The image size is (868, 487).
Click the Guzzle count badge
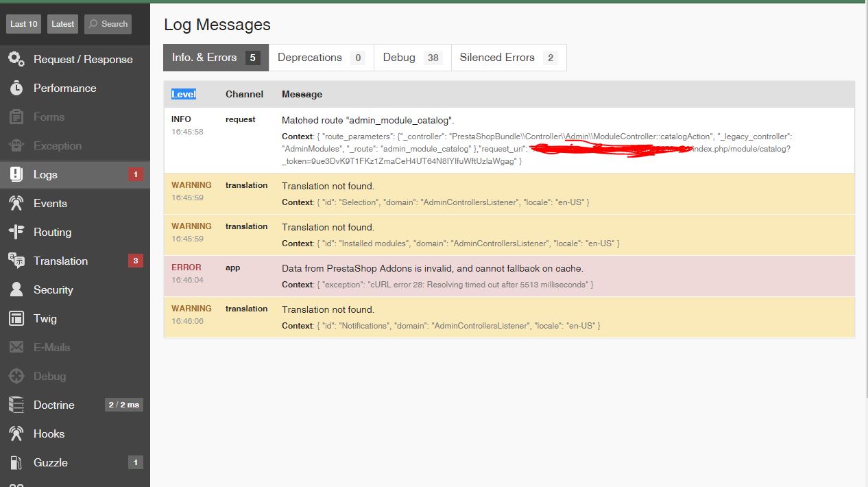(x=135, y=462)
